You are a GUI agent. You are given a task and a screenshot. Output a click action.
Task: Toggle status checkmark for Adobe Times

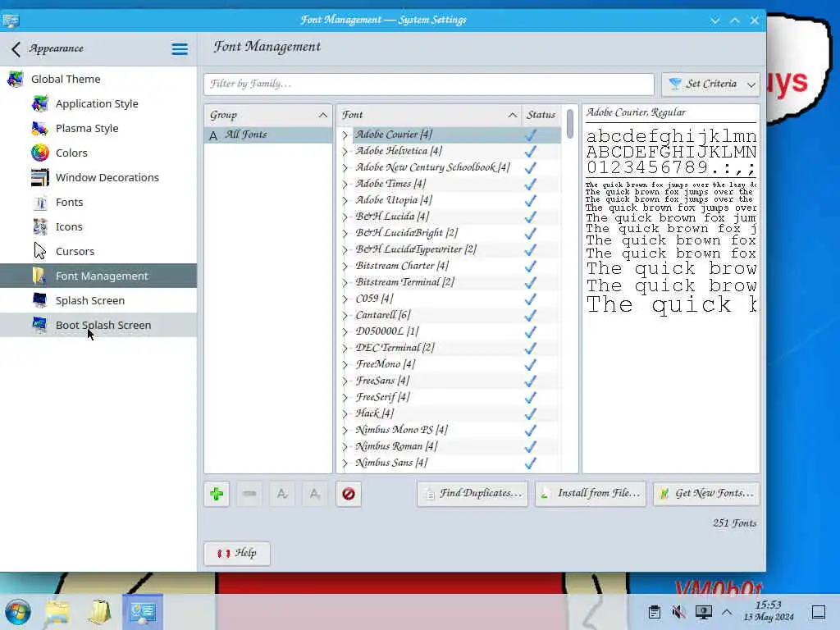531,185
